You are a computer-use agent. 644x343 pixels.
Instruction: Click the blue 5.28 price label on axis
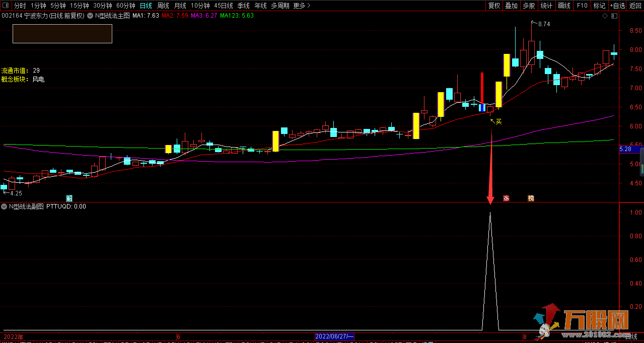click(625, 149)
